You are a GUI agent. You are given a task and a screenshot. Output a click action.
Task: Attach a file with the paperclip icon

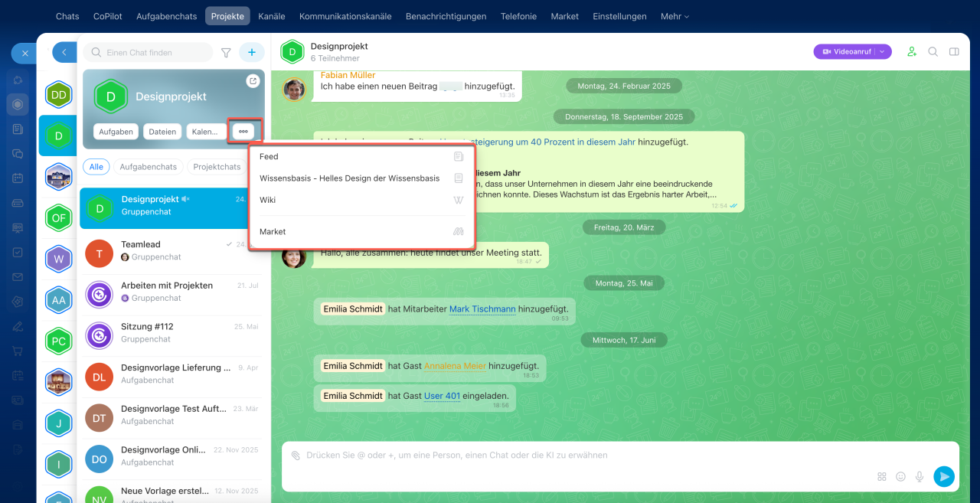(x=296, y=455)
